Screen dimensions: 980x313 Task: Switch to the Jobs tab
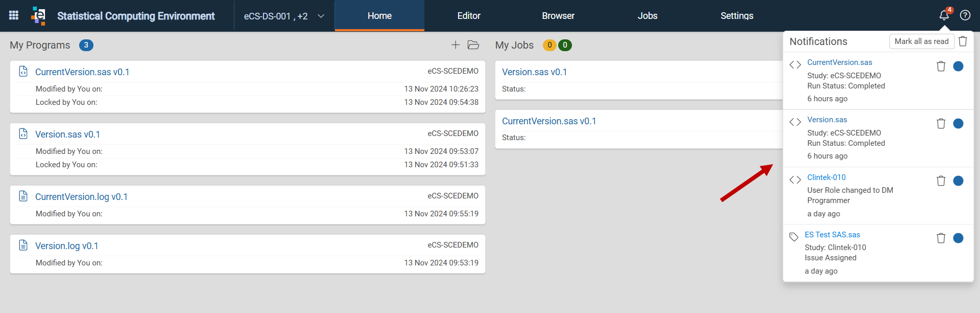[x=648, y=16]
